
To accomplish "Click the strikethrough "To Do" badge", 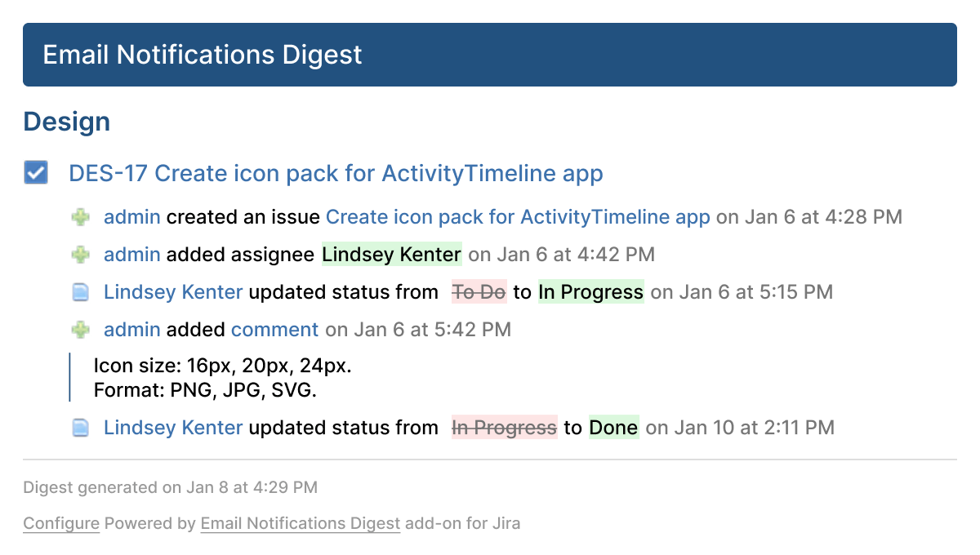I will [x=479, y=291].
